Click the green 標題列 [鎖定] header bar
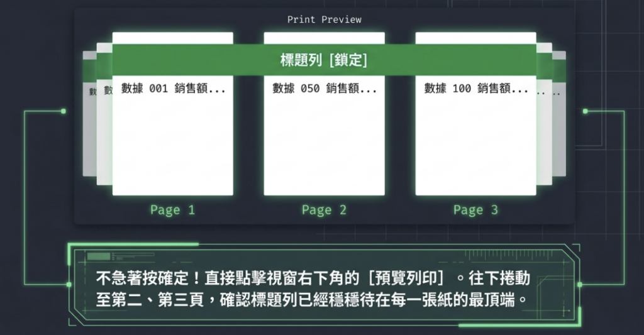Viewport: 644px width, 335px height. tap(324, 60)
